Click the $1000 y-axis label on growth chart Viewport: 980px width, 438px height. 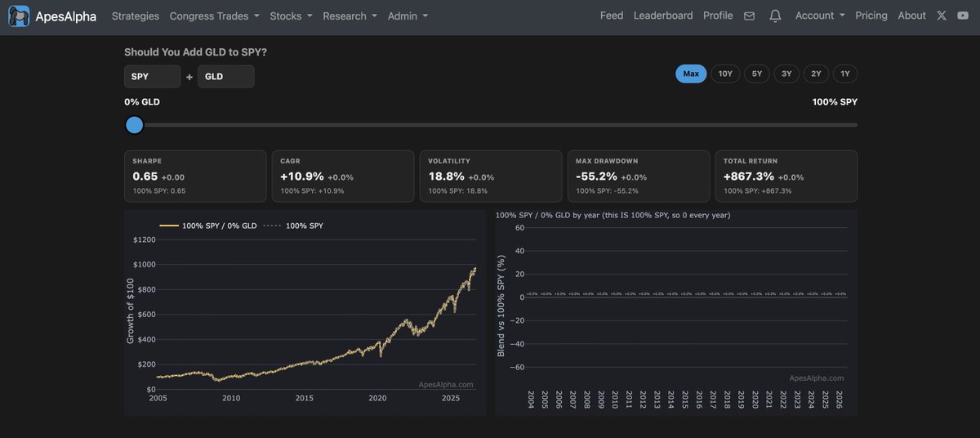coord(144,264)
